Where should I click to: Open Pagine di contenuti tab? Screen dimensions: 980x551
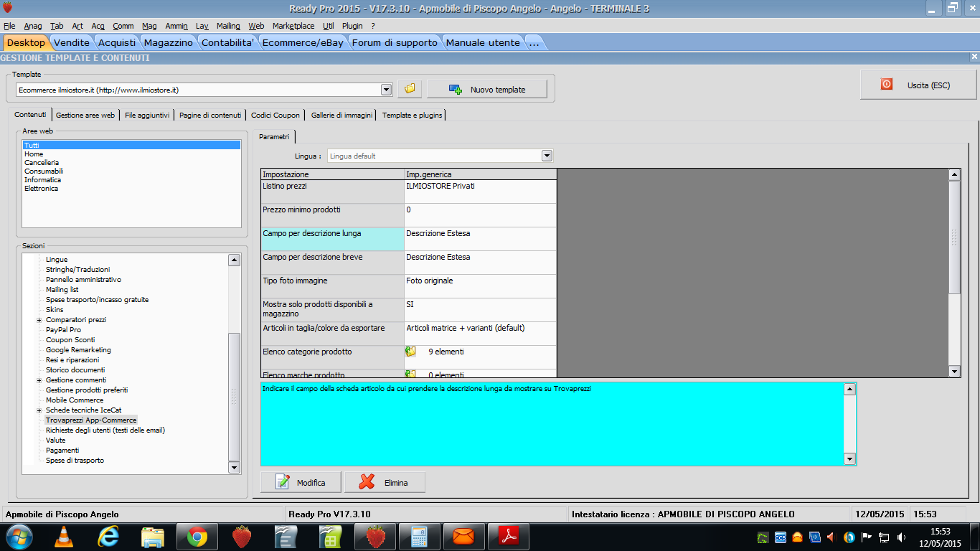point(210,115)
